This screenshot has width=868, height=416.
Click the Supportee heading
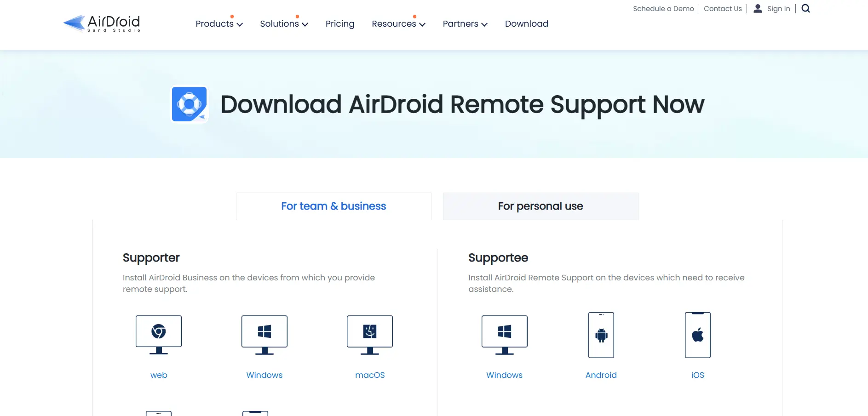(498, 258)
